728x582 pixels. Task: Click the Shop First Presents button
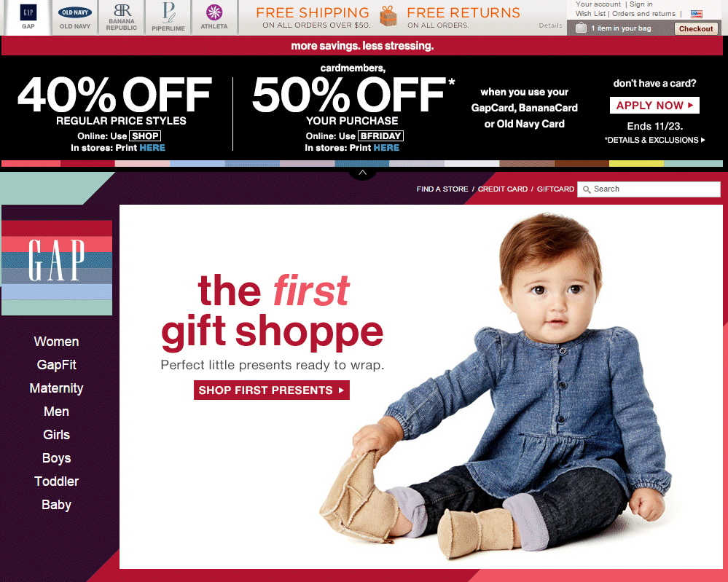coord(272,390)
